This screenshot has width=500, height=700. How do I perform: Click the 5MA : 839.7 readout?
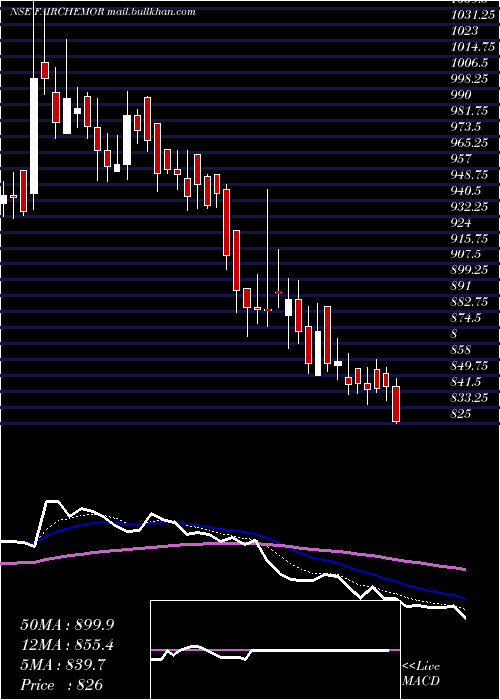[63, 665]
